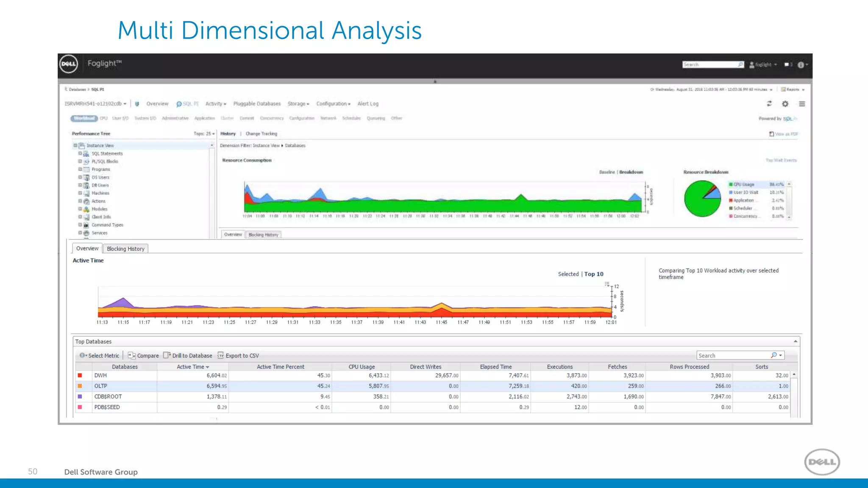This screenshot has height=488, width=868.
Task: Switch Active Time chart to Selected
Action: click(x=568, y=274)
